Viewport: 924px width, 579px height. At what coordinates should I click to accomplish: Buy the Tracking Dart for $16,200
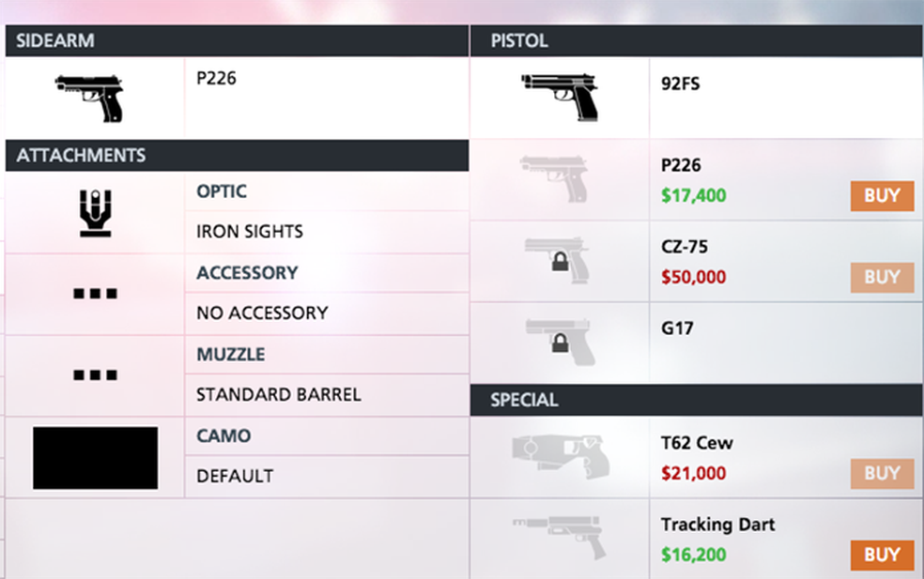(x=882, y=555)
